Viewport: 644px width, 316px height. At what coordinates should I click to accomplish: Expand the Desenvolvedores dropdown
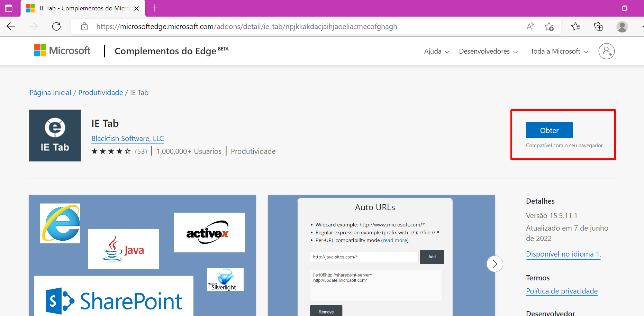[488, 51]
